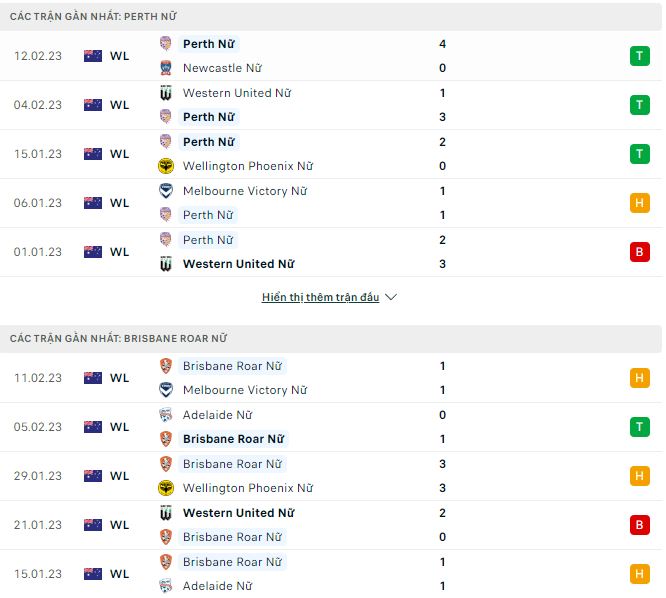Click green T result badge for 04.02.23
666x598 pixels.
(640, 105)
